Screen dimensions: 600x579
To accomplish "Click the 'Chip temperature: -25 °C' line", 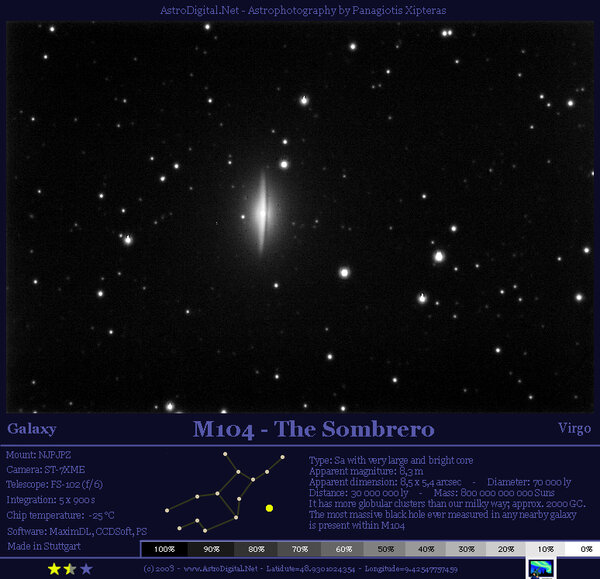I will 60,515.
